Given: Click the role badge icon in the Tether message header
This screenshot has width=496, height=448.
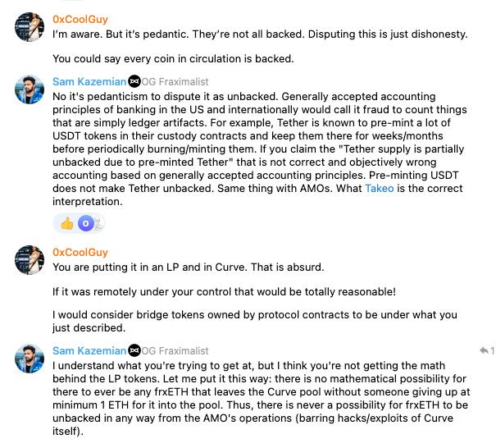Looking at the screenshot, I should point(134,81).
